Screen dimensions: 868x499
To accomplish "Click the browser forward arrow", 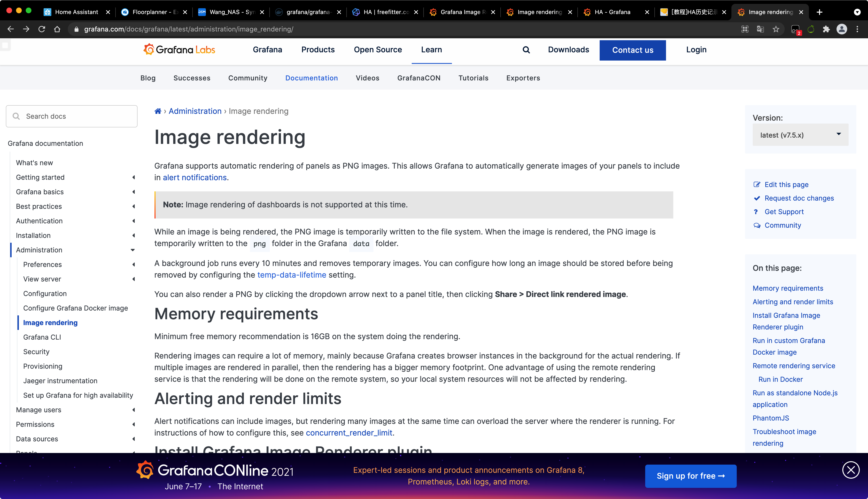I will click(26, 29).
